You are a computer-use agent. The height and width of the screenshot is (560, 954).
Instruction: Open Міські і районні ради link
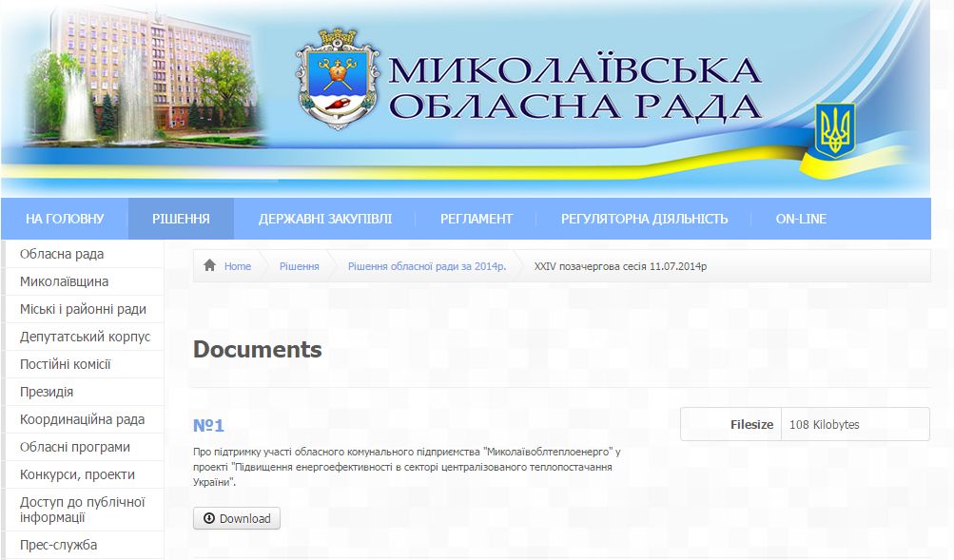pyautogui.click(x=83, y=309)
